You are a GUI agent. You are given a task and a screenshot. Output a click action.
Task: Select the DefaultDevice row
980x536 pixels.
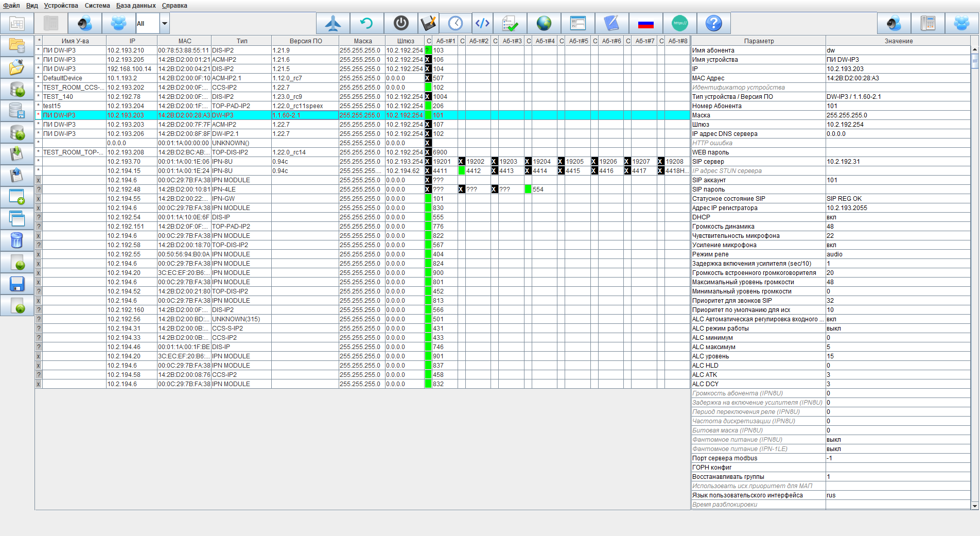point(74,78)
